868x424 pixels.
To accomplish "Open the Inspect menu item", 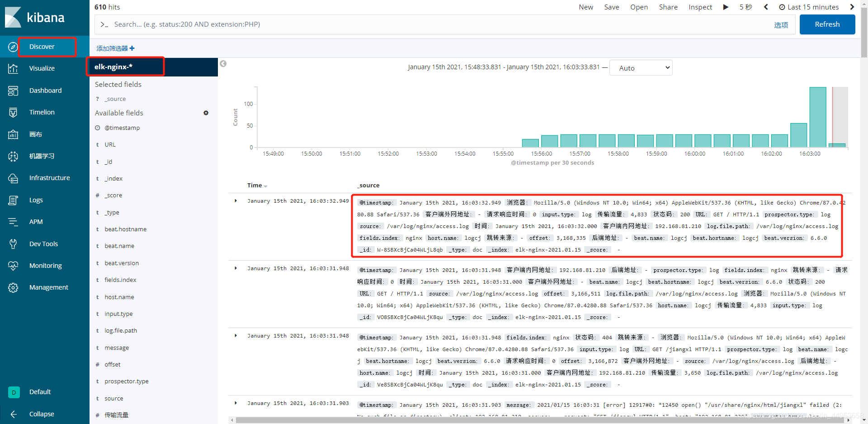I will (x=700, y=7).
